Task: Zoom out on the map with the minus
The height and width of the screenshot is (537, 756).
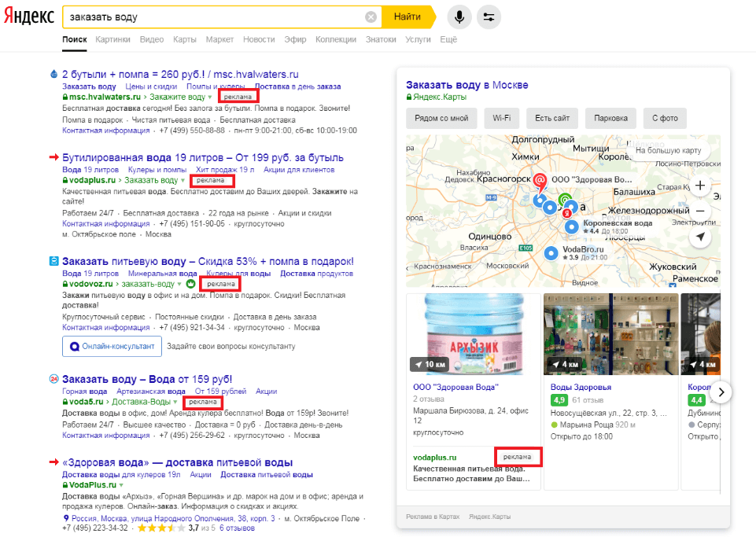Action: [700, 211]
